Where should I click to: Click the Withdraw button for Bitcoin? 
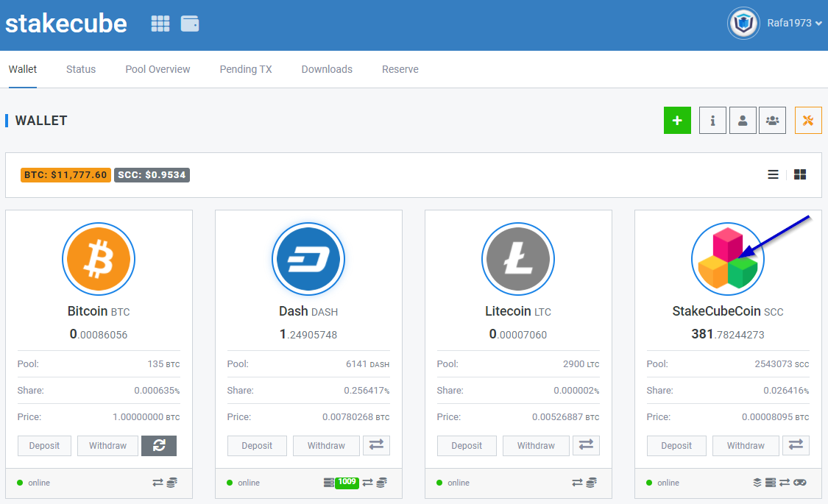(107, 445)
